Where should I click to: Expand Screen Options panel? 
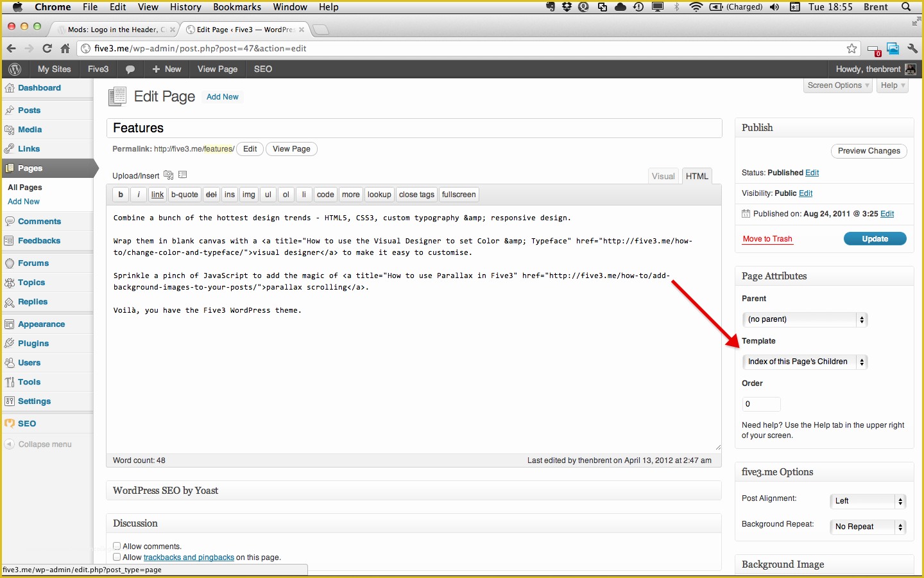point(838,85)
